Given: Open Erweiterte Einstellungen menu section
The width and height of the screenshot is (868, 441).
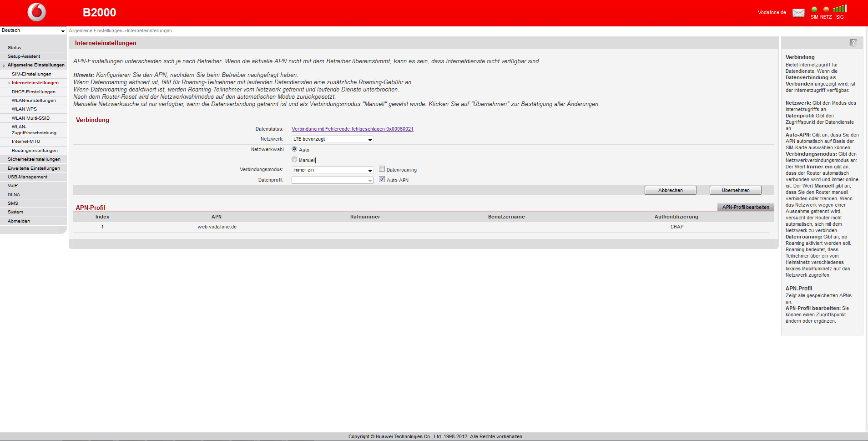Looking at the screenshot, I should click(33, 168).
